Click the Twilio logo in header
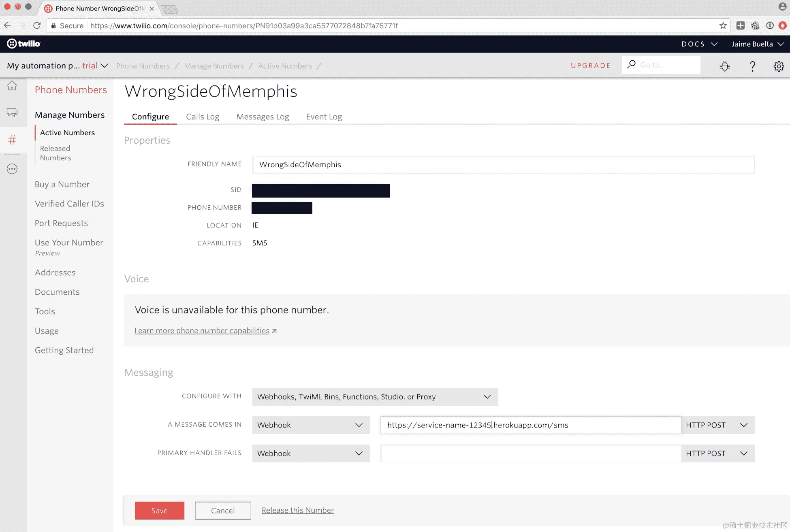This screenshot has width=790, height=532. point(24,44)
